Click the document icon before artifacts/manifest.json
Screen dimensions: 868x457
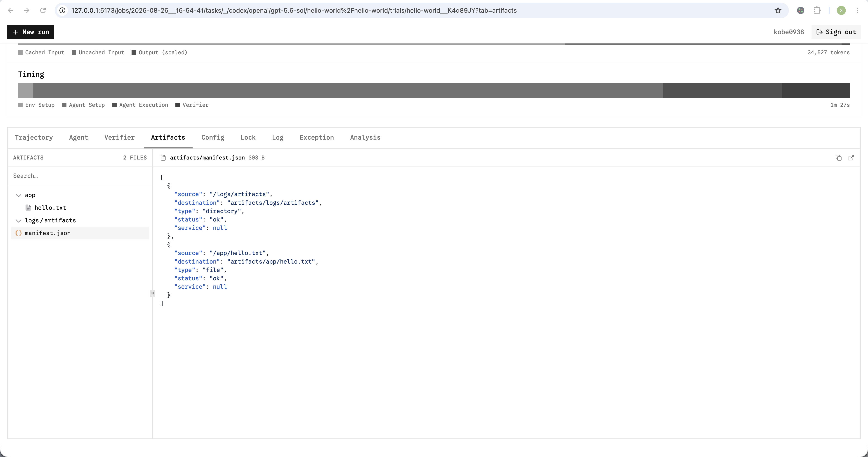point(163,158)
